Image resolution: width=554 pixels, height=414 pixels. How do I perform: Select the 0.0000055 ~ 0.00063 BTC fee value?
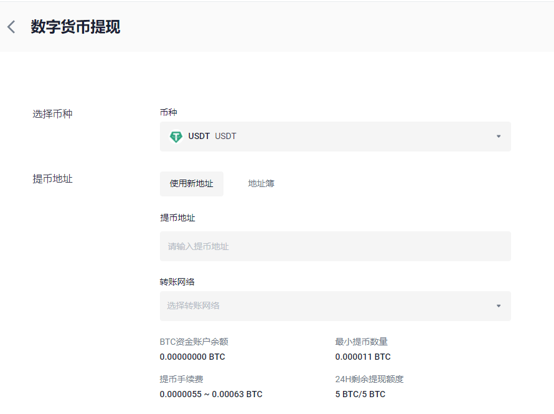(211, 394)
